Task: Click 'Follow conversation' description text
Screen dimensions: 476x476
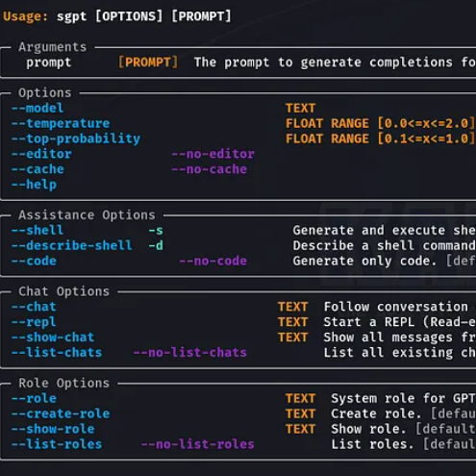Action: click(x=395, y=307)
